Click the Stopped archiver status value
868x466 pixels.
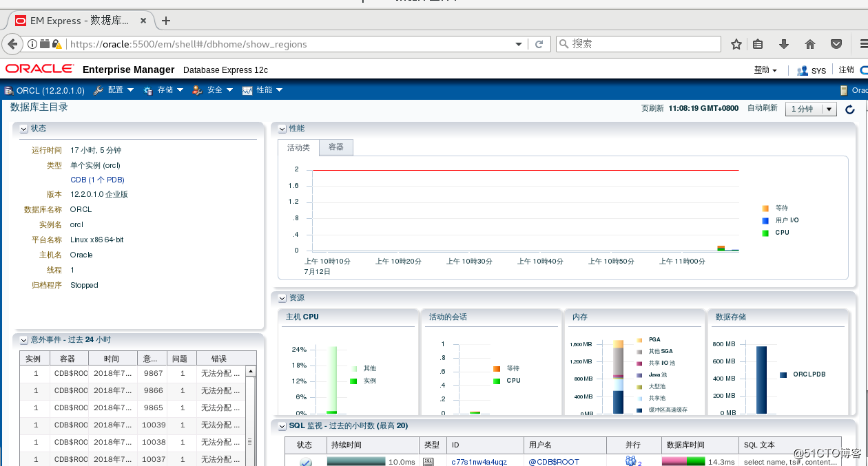[84, 285]
